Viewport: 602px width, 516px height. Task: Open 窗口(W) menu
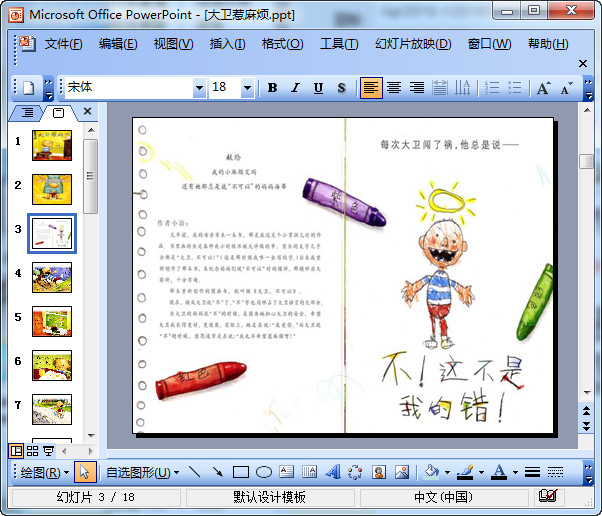click(489, 44)
